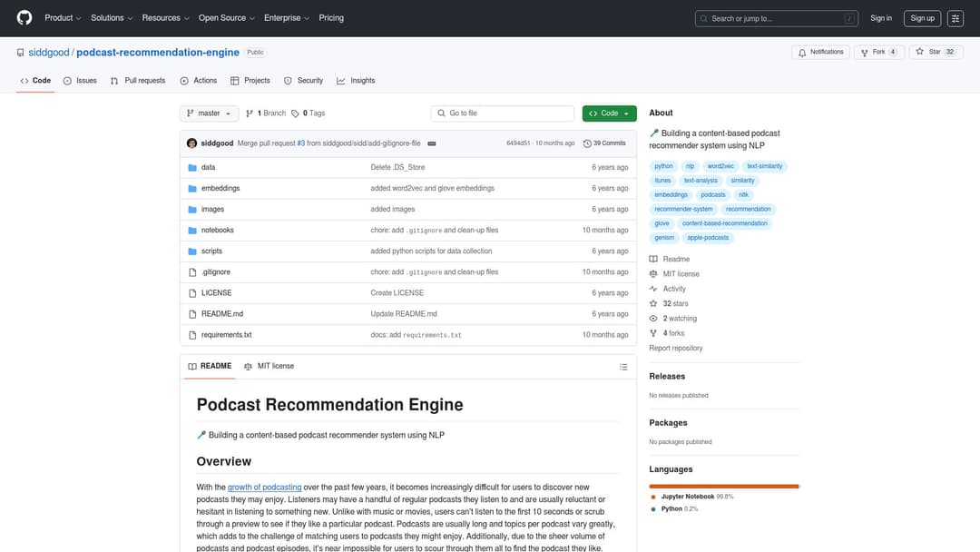Select the MIT license tab above README
Screen dimensions: 980x552
click(x=269, y=366)
